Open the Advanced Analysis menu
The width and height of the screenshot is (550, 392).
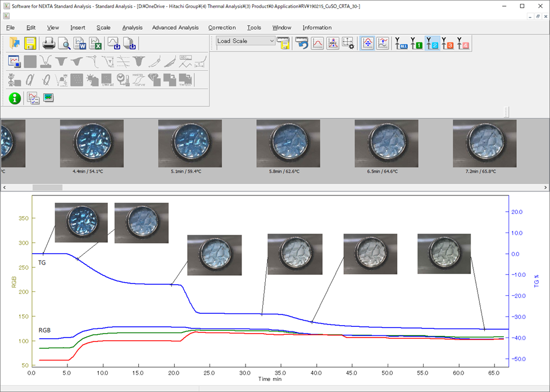[x=175, y=28]
